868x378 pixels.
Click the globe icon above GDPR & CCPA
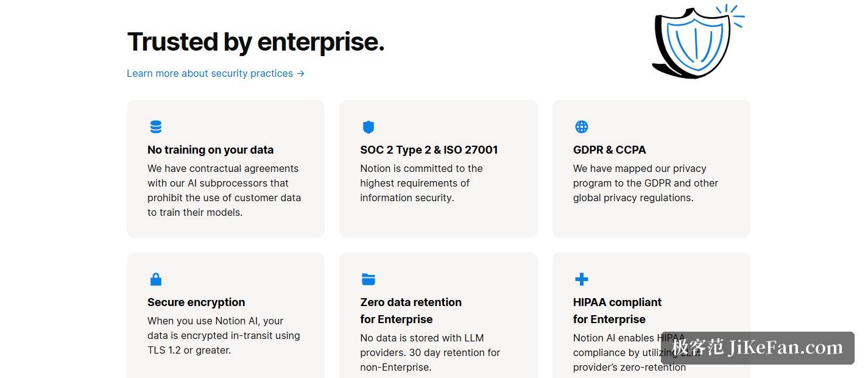[582, 127]
